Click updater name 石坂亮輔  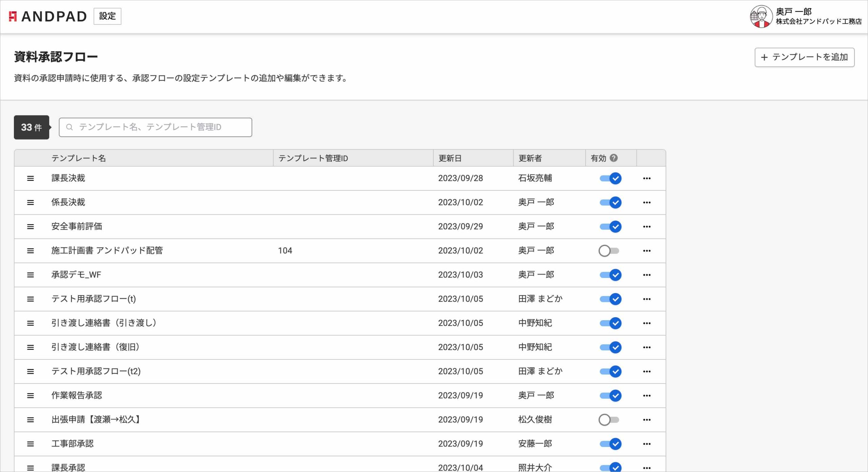coord(535,178)
